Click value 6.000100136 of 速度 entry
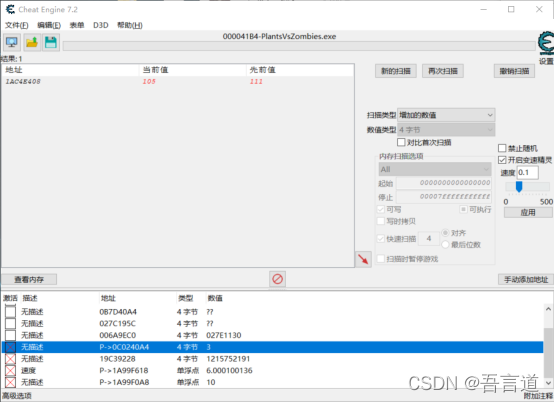This screenshot has height=402, width=554. (229, 371)
